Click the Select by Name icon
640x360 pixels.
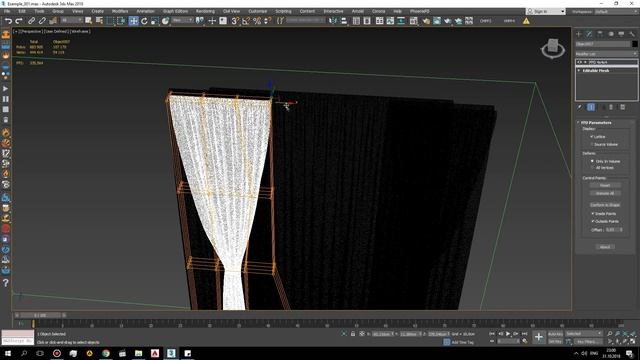[x=99, y=20]
